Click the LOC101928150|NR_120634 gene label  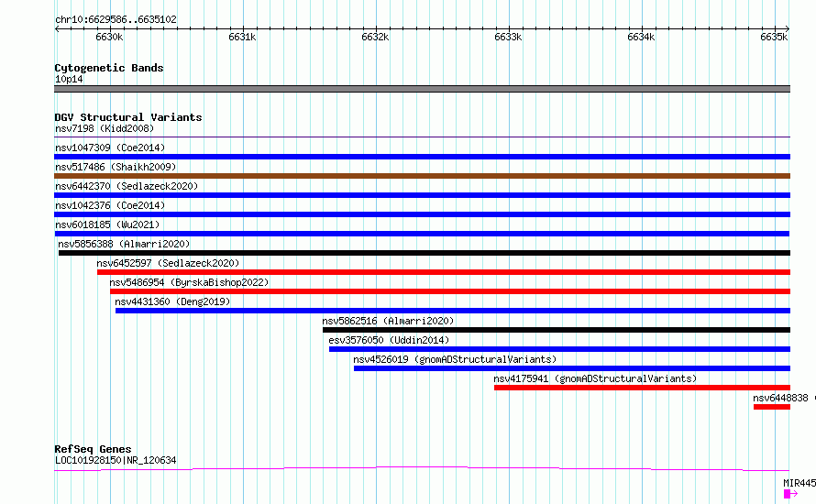pos(116,460)
